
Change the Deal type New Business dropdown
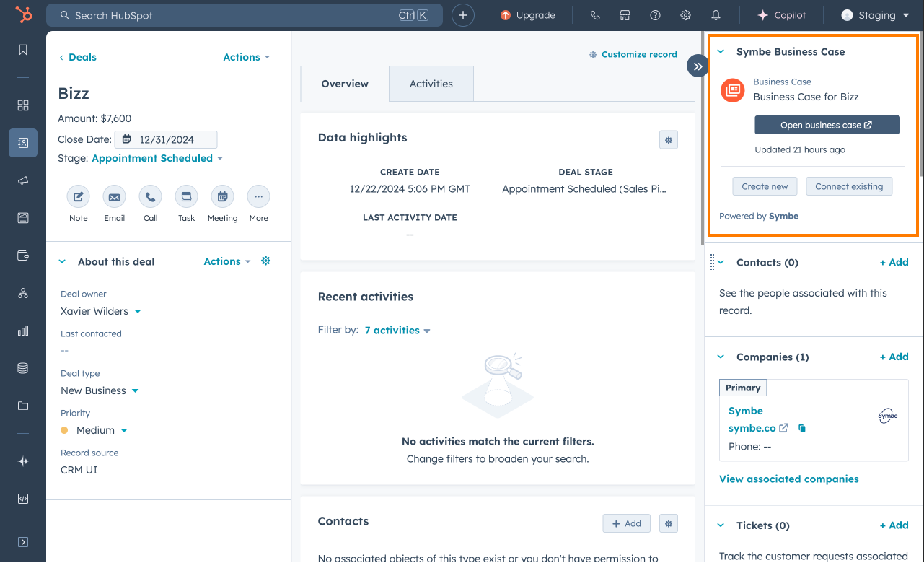click(100, 390)
